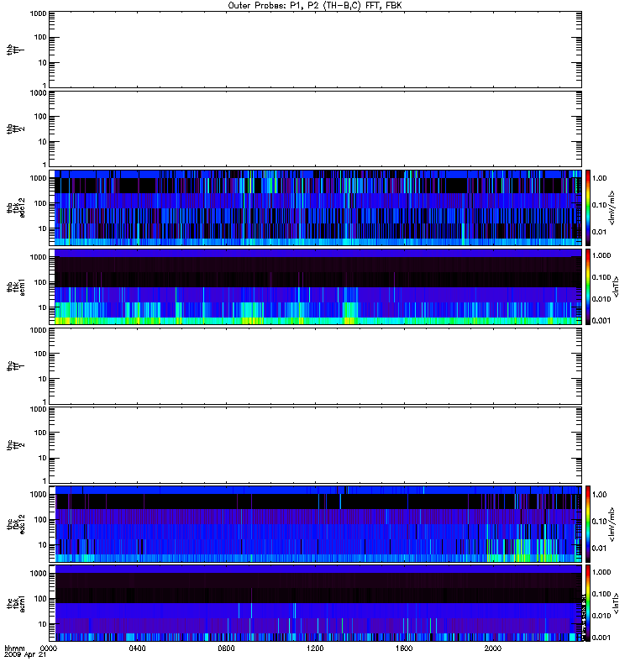This screenshot has height=672, width=630.
Task: Click the plot title Outer Probes text
Action: click(x=315, y=5)
